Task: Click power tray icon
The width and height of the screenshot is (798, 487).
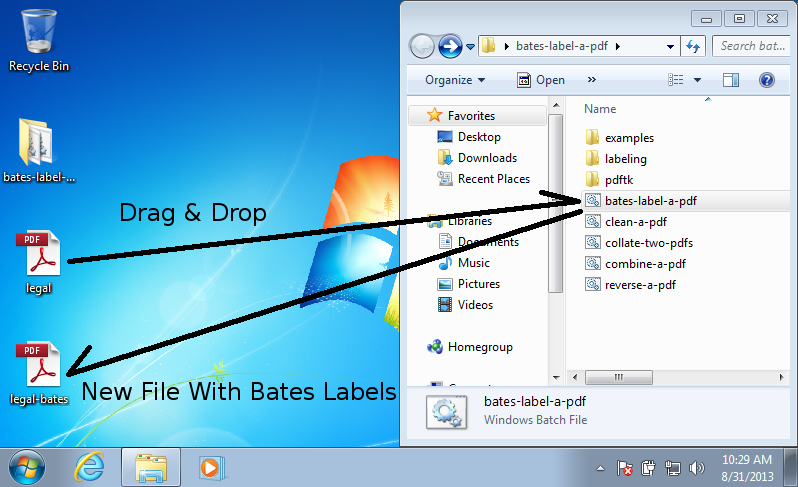Action: coord(648,468)
